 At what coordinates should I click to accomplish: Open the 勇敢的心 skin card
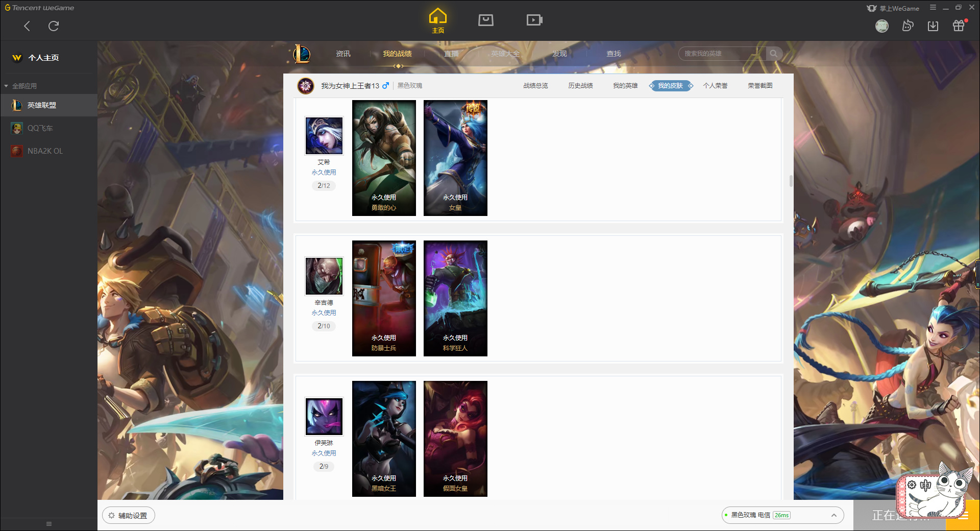(x=384, y=158)
